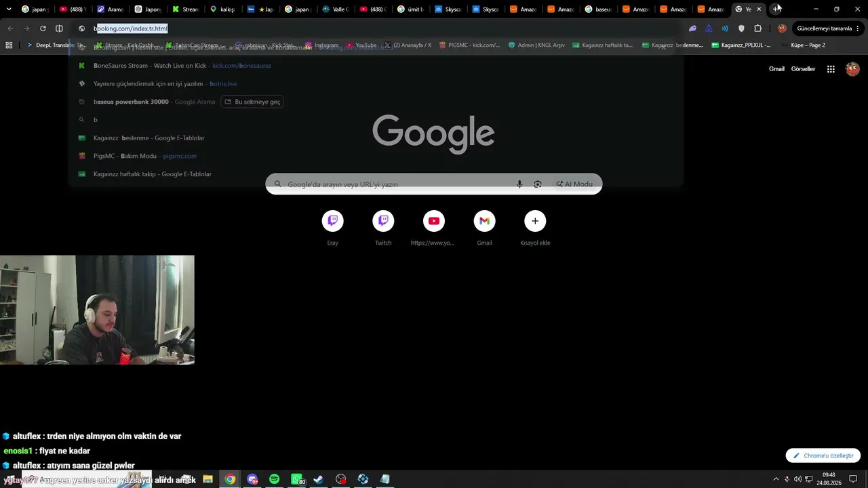868x488 pixels.
Task: Open the Extensions puzzle icon
Action: point(758,28)
